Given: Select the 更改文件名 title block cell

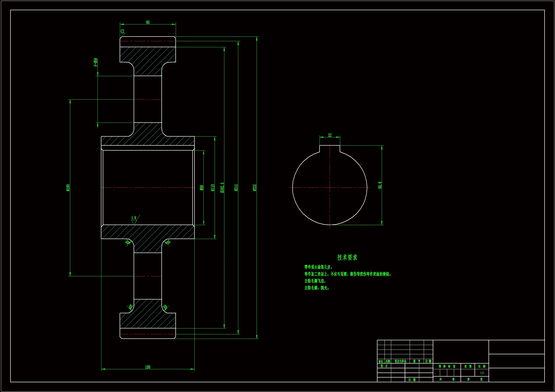Looking at the screenshot, I should point(400,361).
